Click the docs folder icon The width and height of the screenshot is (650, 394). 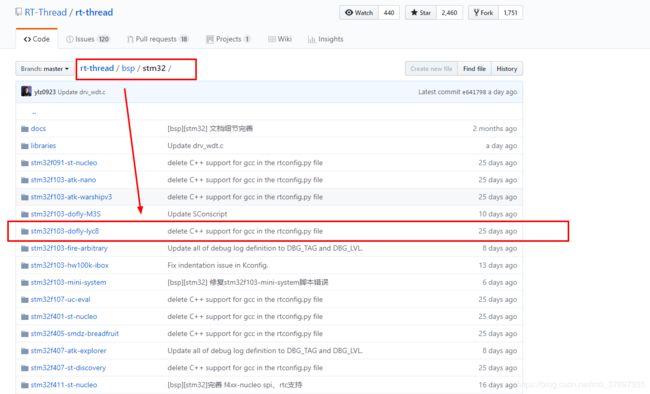click(x=25, y=129)
